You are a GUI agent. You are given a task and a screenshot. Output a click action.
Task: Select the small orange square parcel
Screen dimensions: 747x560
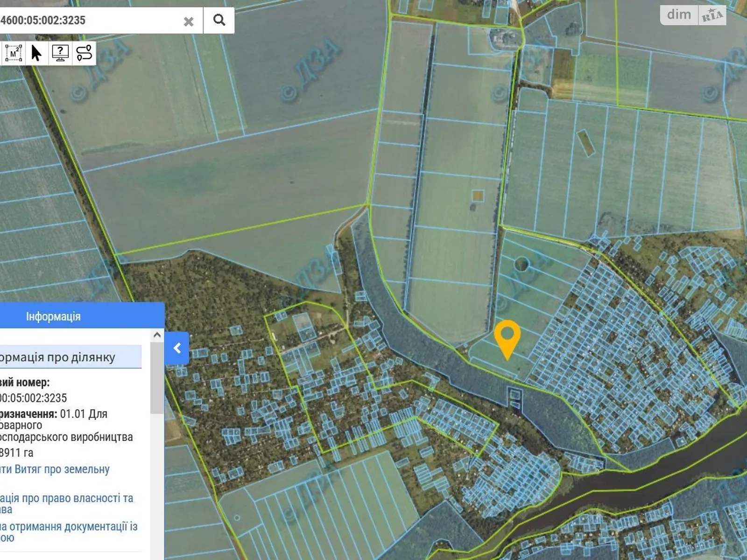(477, 196)
